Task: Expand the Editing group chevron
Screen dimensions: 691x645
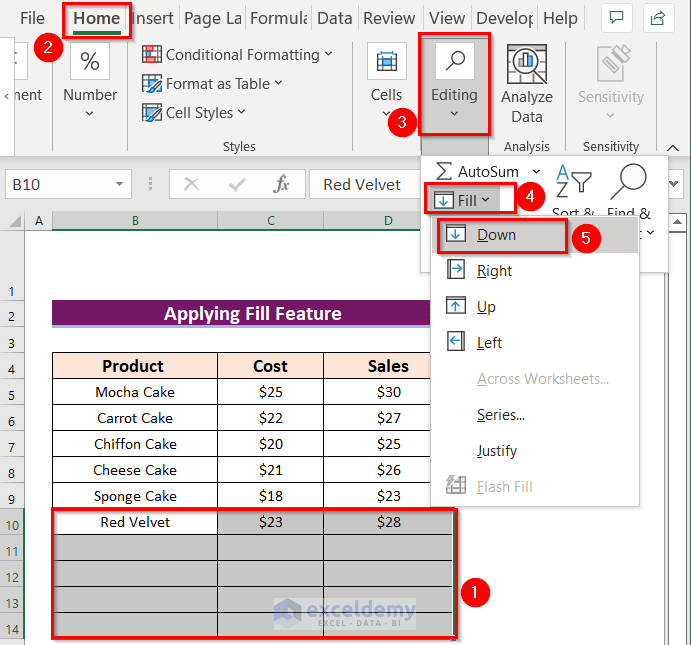Action: pyautogui.click(x=454, y=114)
